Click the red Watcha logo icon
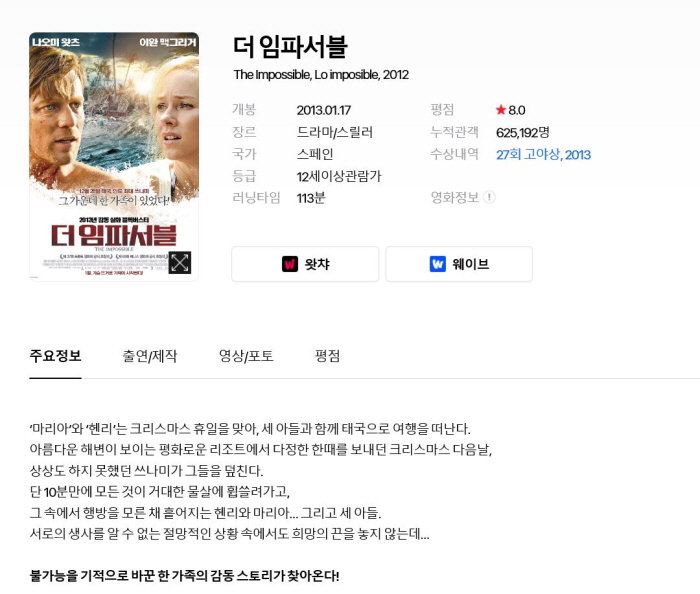700x594 pixels. tap(290, 264)
